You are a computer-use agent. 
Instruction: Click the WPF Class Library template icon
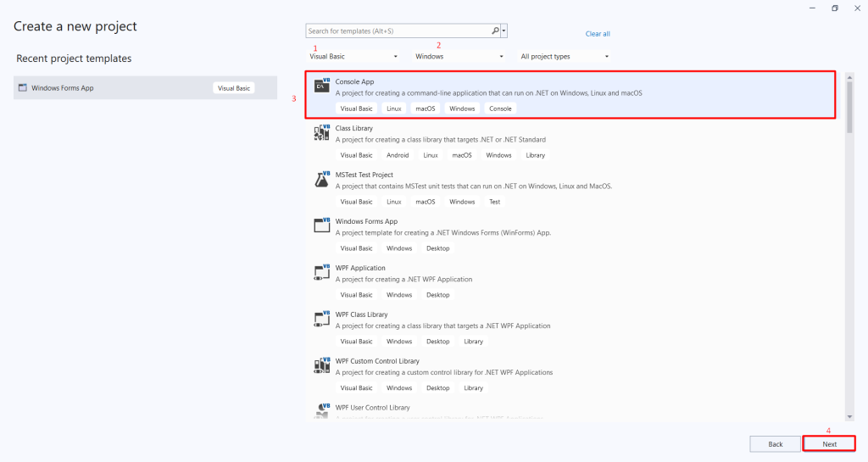[x=322, y=318]
